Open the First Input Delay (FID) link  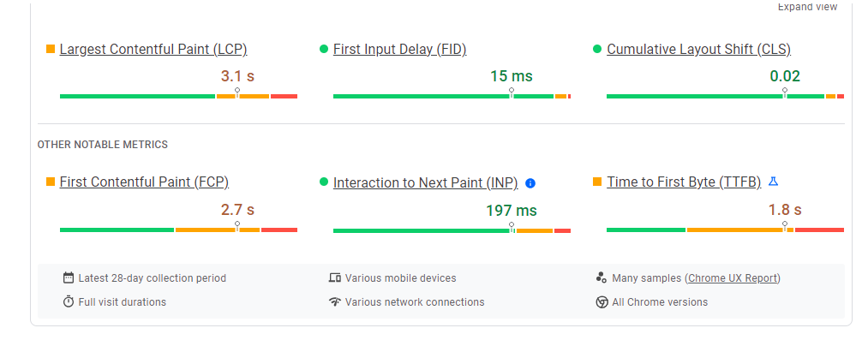pyautogui.click(x=399, y=49)
